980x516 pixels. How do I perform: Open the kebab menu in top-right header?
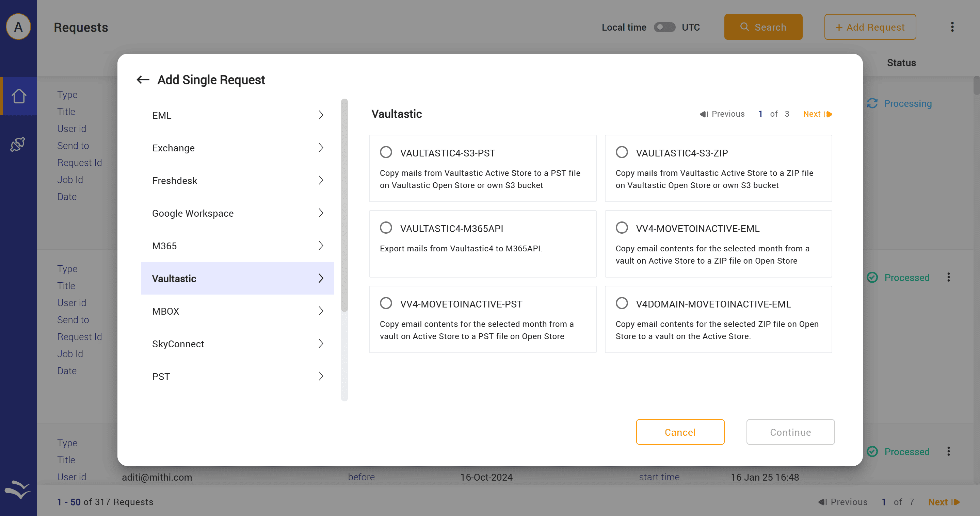click(952, 27)
